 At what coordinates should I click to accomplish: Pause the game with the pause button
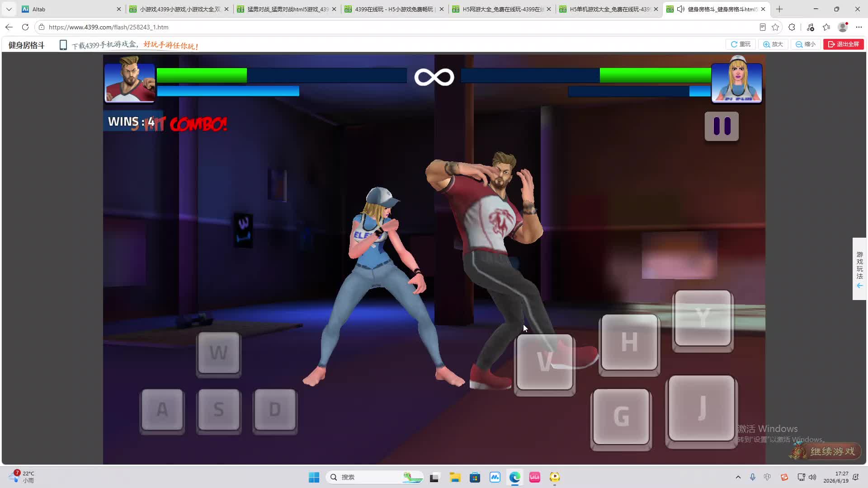tap(722, 126)
